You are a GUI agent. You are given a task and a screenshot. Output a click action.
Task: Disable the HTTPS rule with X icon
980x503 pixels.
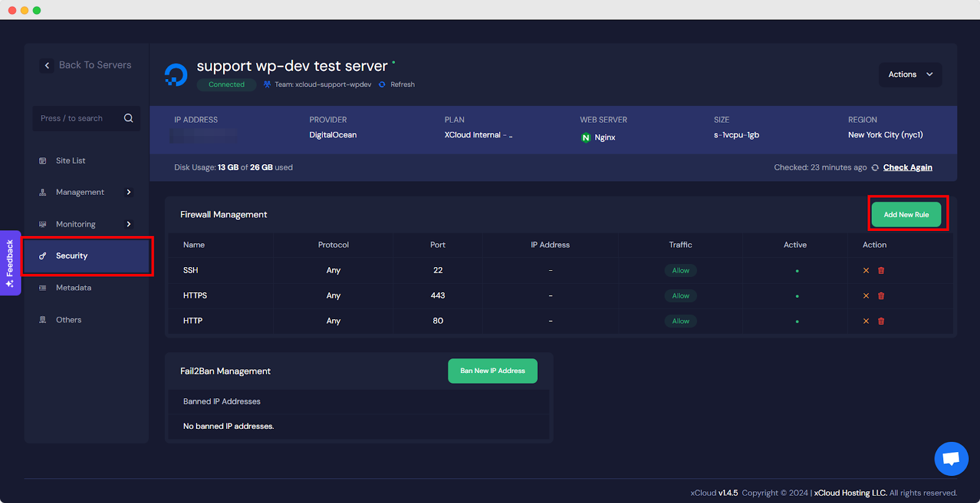(866, 296)
